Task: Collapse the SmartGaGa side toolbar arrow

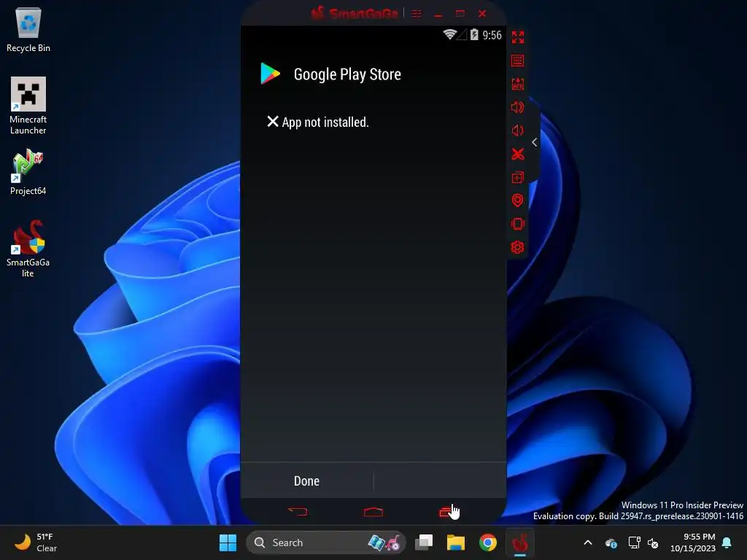Action: point(535,142)
